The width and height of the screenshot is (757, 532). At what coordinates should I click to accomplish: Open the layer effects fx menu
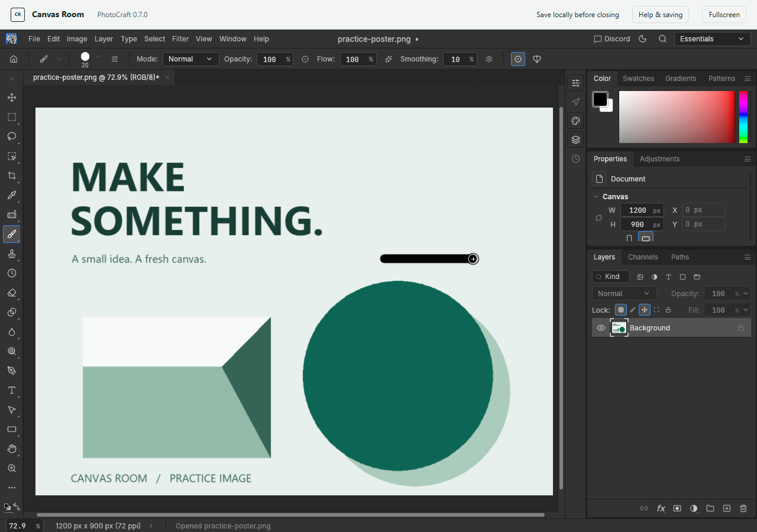pyautogui.click(x=661, y=508)
